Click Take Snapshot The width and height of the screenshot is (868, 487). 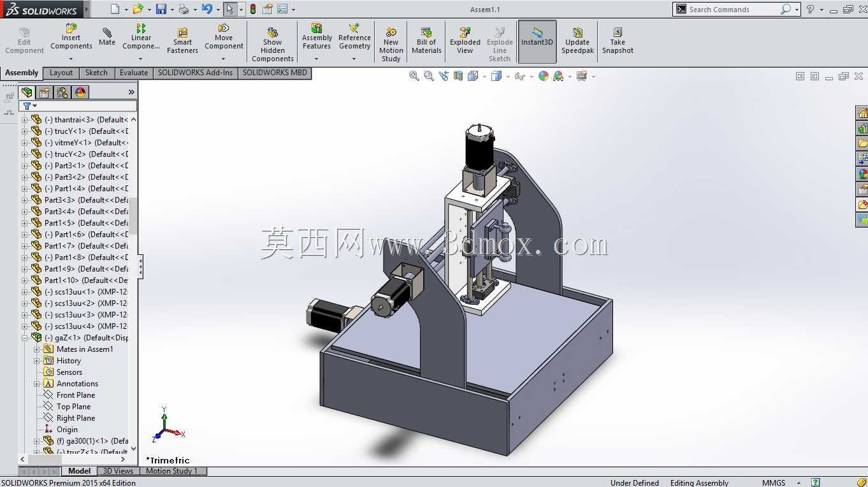point(618,41)
